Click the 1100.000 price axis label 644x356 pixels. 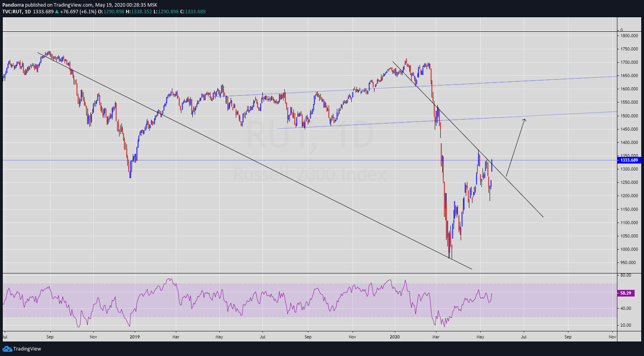coord(629,223)
